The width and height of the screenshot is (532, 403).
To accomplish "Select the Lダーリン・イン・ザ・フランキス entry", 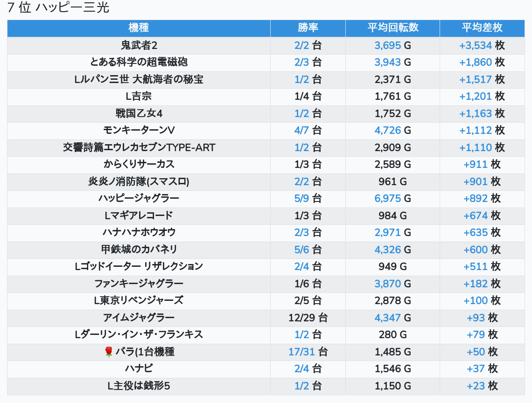I will pyautogui.click(x=139, y=334).
